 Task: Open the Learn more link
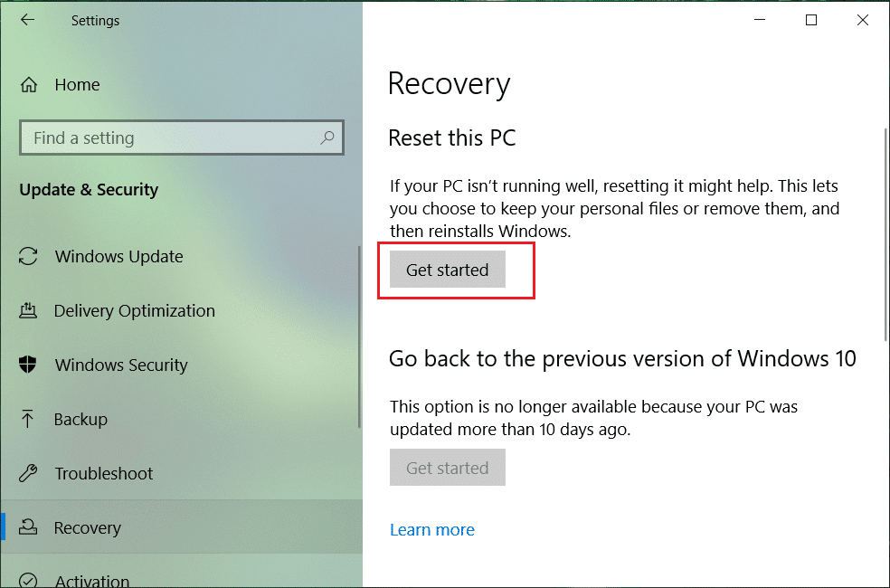pyautogui.click(x=431, y=530)
